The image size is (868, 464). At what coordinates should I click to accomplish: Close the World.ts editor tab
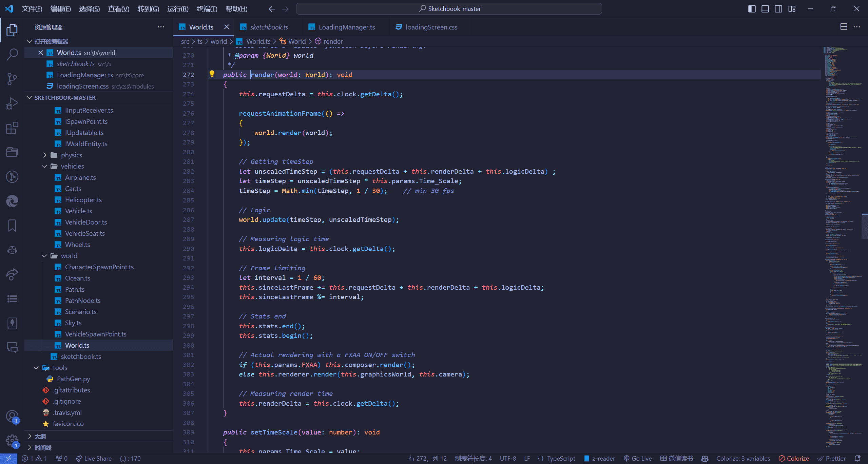coord(227,27)
